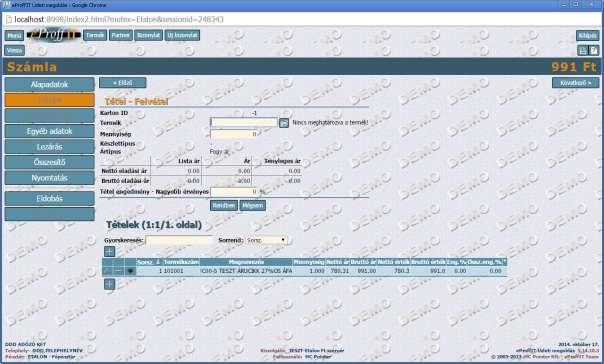Open the Alapadatok section in sidebar

(49, 84)
